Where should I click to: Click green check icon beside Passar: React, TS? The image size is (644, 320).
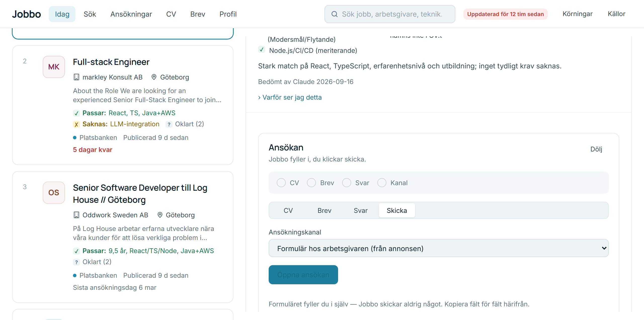pos(76,113)
